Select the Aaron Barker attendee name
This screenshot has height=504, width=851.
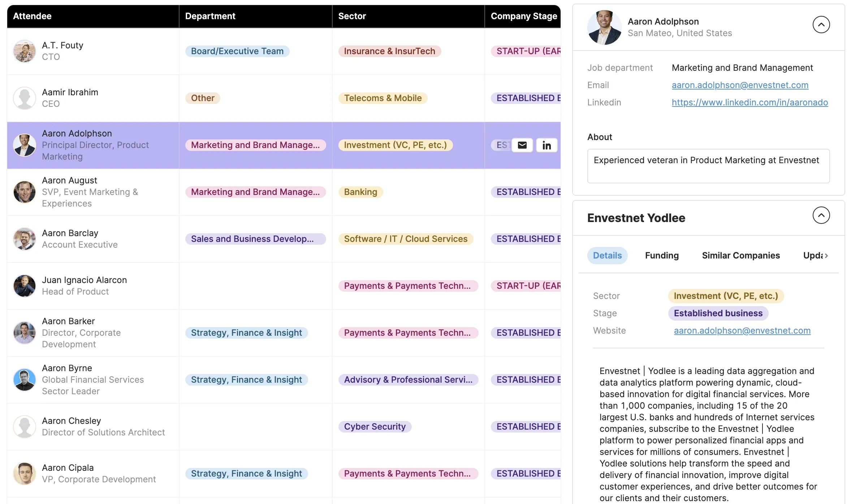click(68, 321)
